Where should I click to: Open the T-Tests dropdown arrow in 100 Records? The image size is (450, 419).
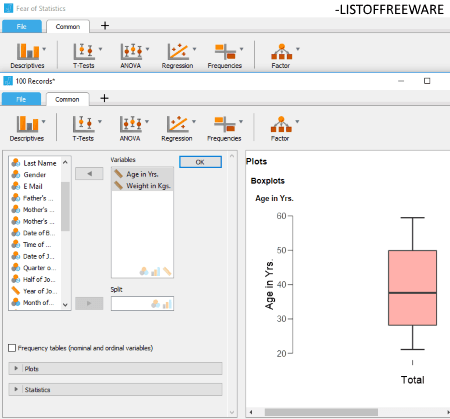point(100,122)
